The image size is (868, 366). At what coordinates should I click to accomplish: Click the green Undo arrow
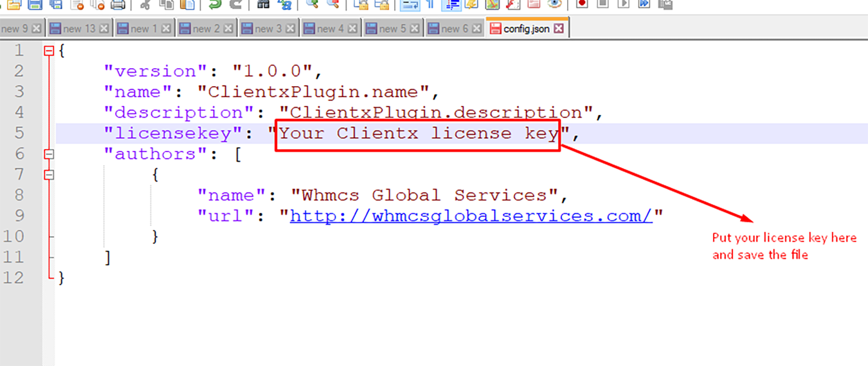coord(215,5)
